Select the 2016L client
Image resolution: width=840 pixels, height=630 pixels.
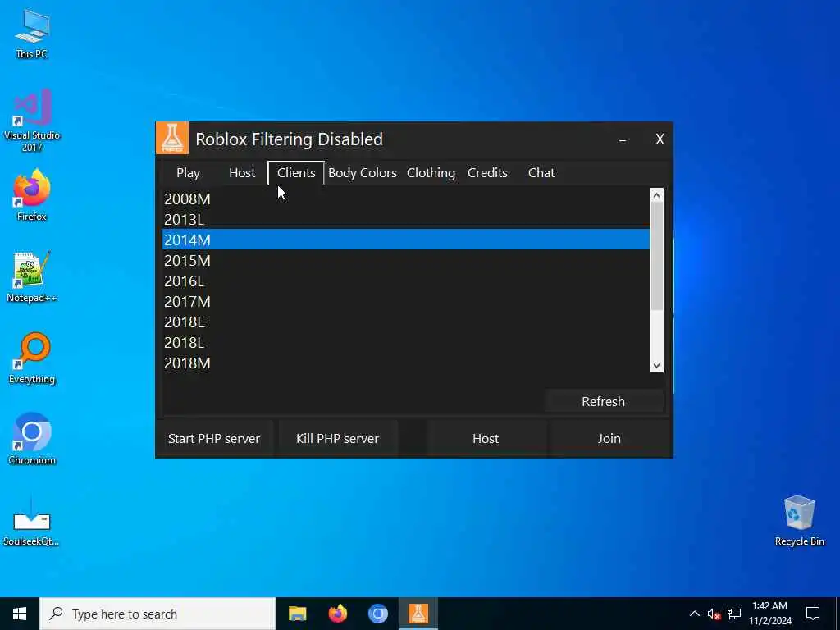405,281
